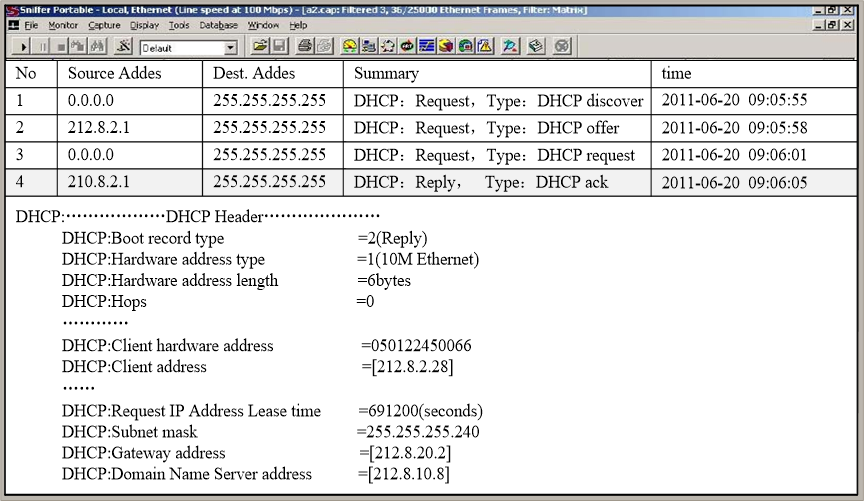
Task: Restore the inner document window
Action: click(833, 25)
